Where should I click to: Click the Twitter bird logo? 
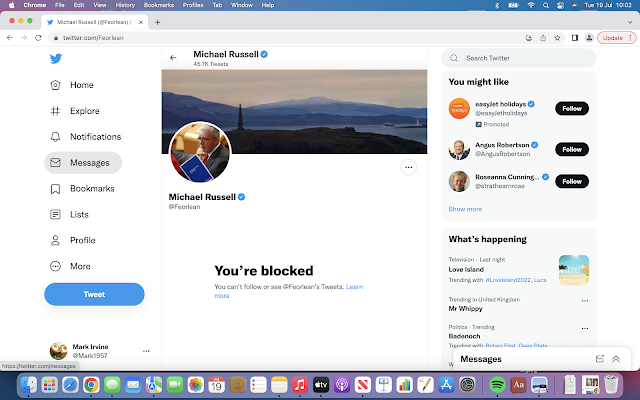(x=56, y=59)
